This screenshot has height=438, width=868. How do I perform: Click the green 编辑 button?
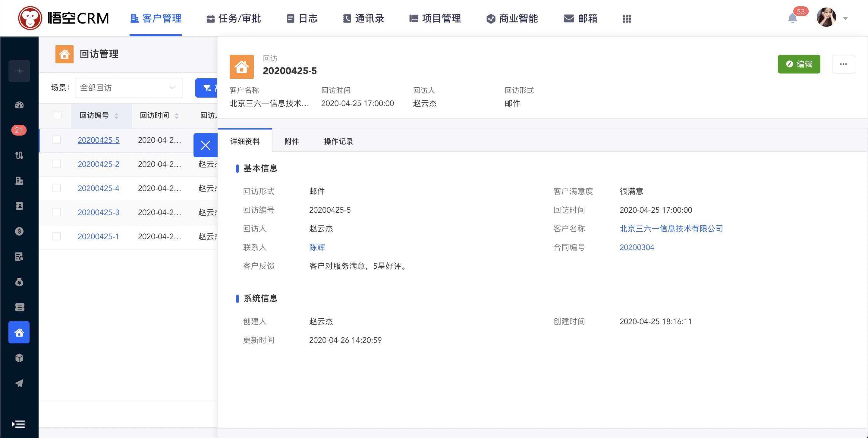pos(799,64)
